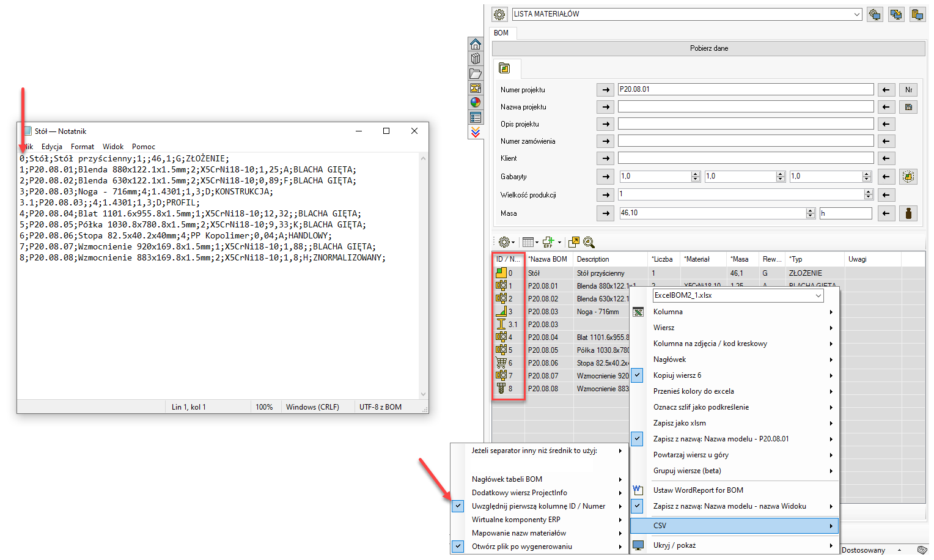The width and height of the screenshot is (934, 560).
Task: Click the settings gear left of LISTA MATERIAŁÓW
Action: coord(499,14)
